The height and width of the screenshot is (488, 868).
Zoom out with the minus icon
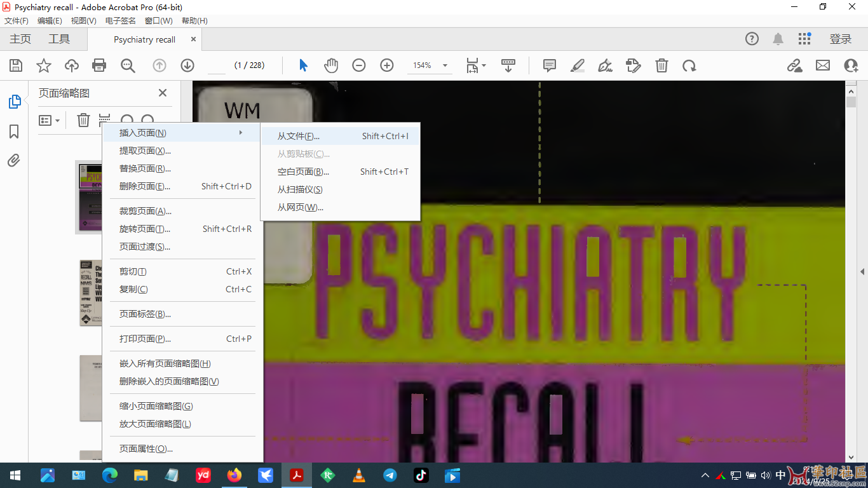pos(359,65)
